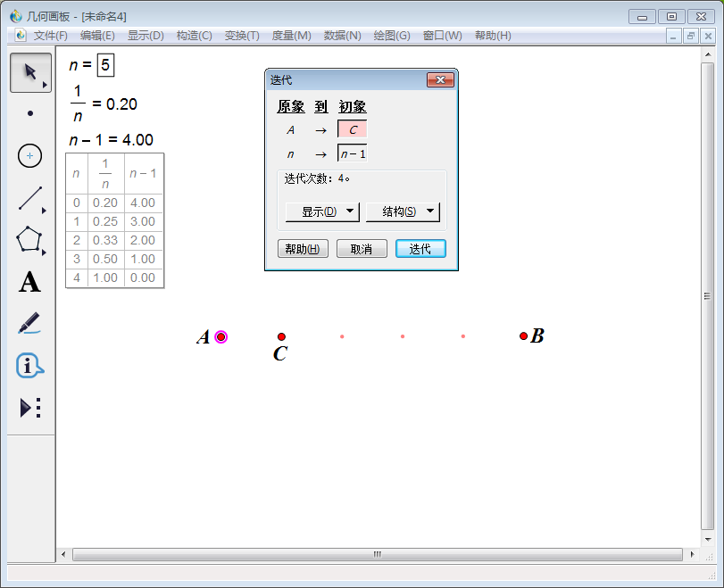Click the n = 5 value box
The height and width of the screenshot is (588, 724).
[x=106, y=65]
